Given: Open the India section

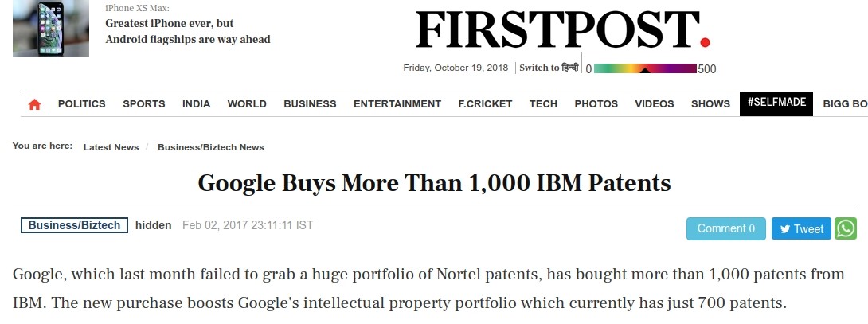Looking at the screenshot, I should [x=196, y=104].
